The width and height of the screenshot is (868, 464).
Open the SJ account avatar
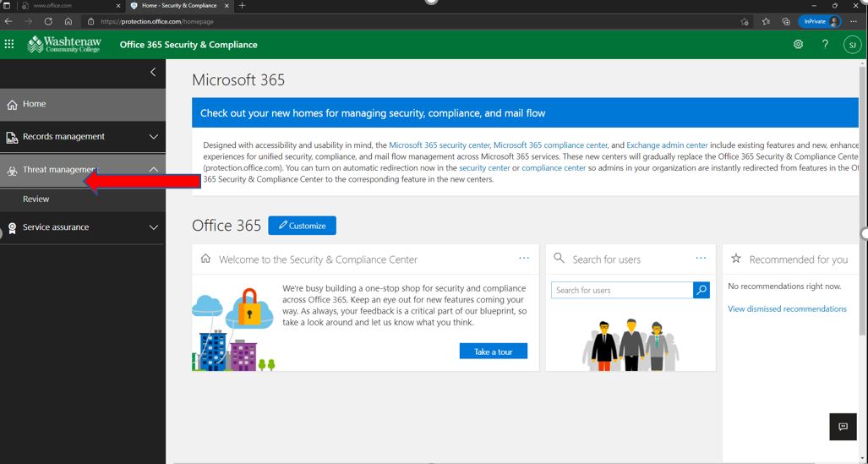pyautogui.click(x=853, y=45)
